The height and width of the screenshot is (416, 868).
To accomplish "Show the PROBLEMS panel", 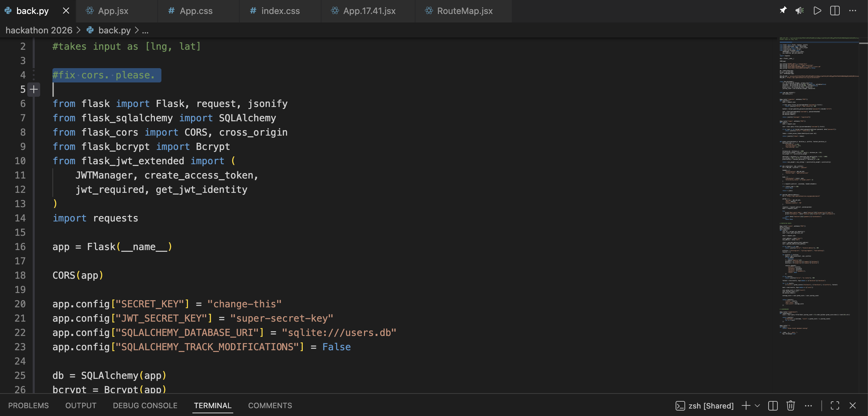I will (28, 405).
